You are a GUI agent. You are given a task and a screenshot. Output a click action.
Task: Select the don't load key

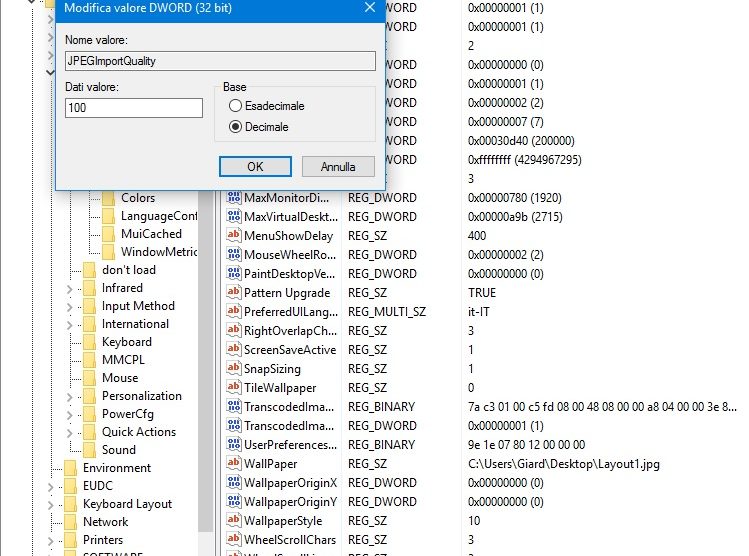click(x=129, y=270)
